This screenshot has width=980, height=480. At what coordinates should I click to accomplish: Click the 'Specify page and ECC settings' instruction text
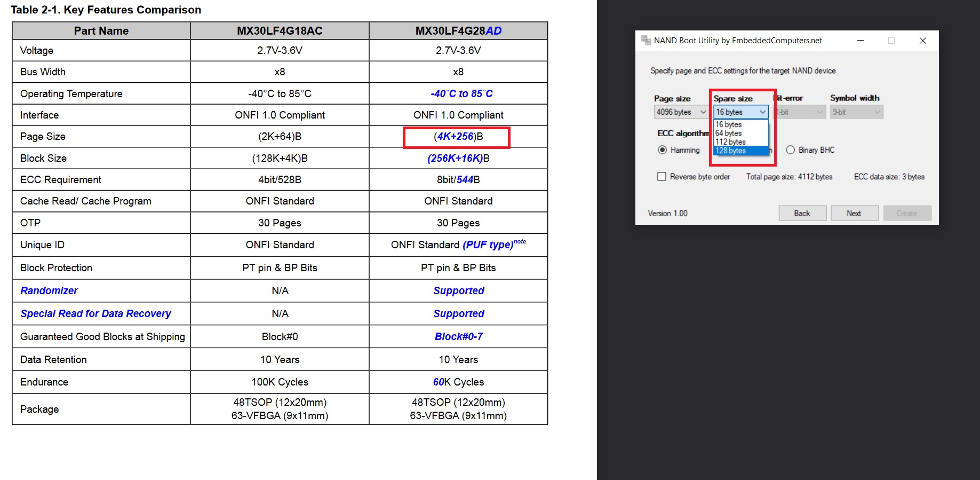[743, 70]
